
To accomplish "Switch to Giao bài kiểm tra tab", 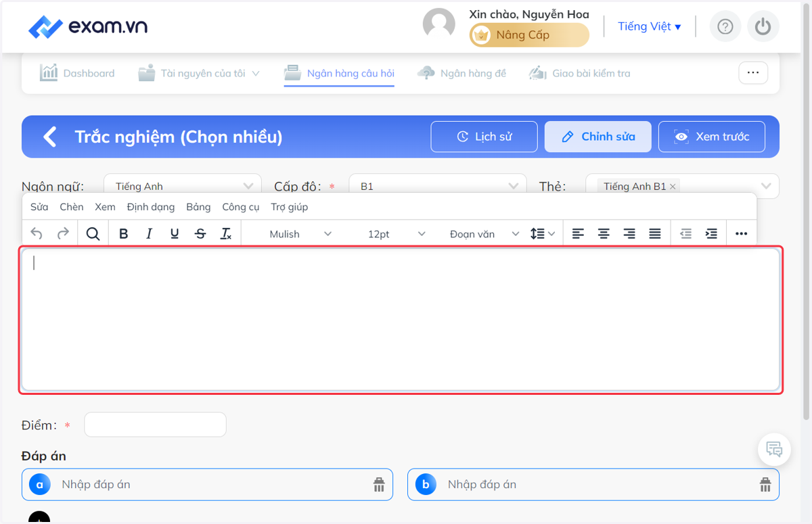I will (579, 73).
